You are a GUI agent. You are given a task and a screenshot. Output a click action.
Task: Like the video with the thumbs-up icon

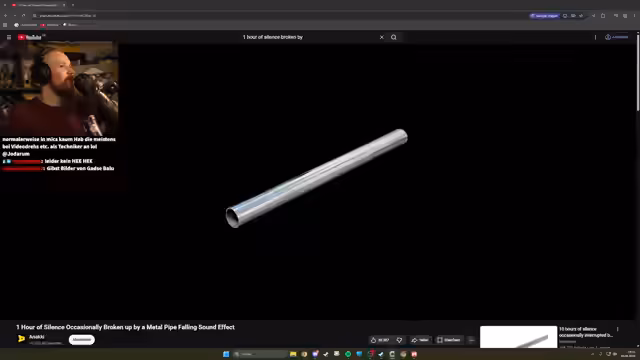coord(380,340)
